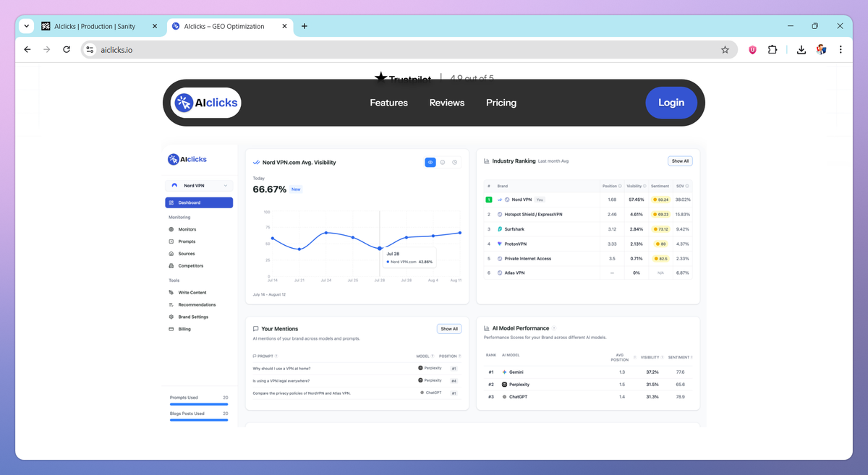Click the Atlas VPN brand row
The height and width of the screenshot is (475, 868).
(588, 273)
